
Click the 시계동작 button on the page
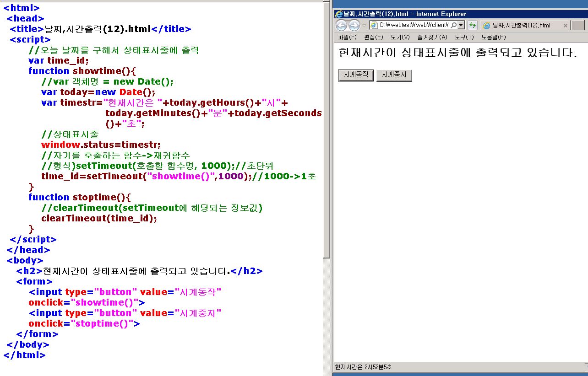tap(356, 75)
